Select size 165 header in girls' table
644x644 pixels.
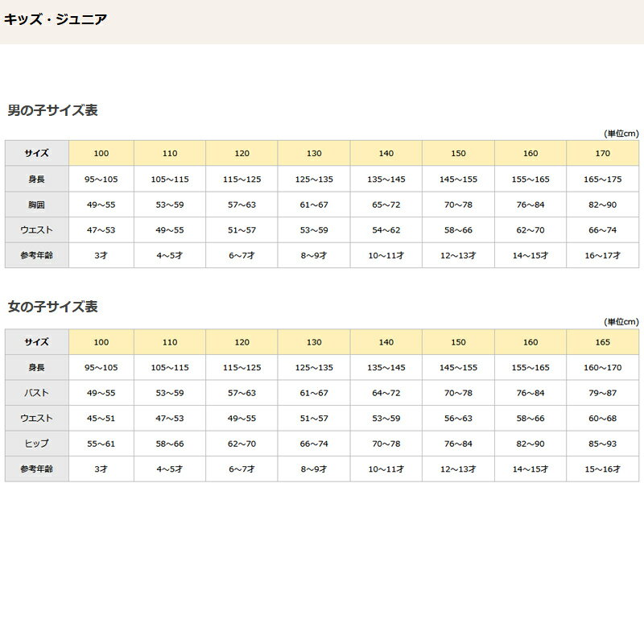[602, 342]
